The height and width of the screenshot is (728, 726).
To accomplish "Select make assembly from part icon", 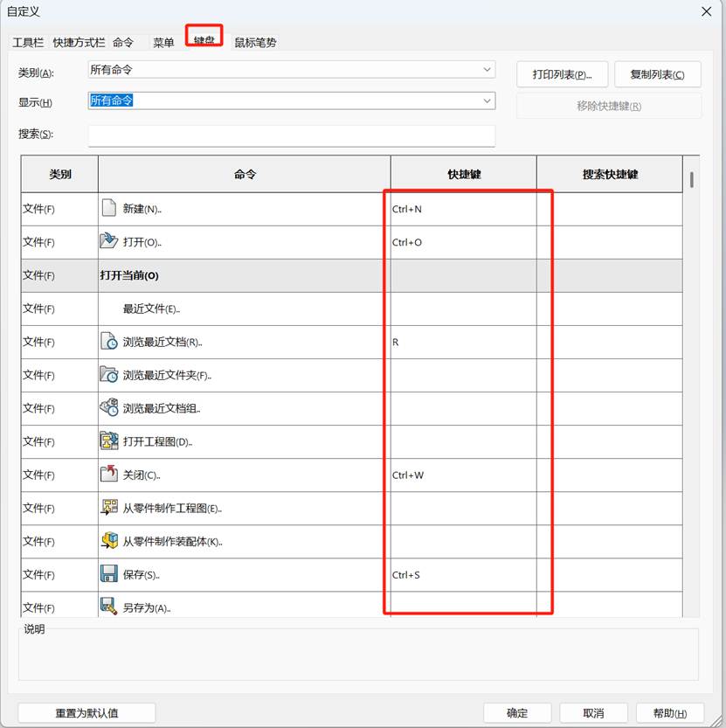I will [108, 540].
